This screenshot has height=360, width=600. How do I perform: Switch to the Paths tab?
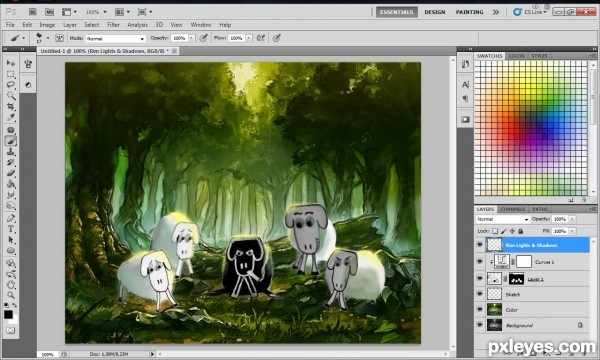pyautogui.click(x=540, y=209)
